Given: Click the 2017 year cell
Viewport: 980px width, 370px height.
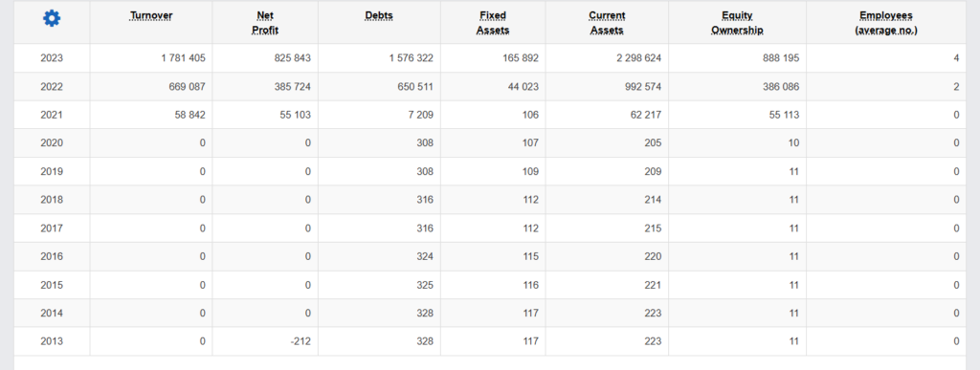Looking at the screenshot, I should coord(52,229).
